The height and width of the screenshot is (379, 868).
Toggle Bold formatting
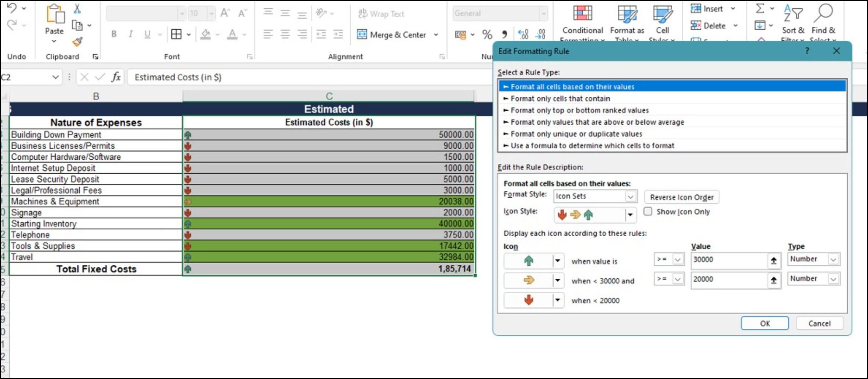pos(114,34)
